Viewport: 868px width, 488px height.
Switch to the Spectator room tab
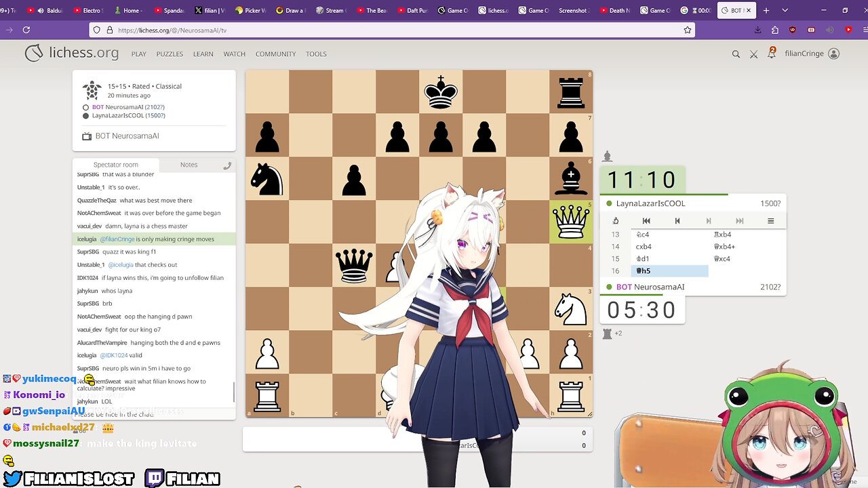click(116, 165)
